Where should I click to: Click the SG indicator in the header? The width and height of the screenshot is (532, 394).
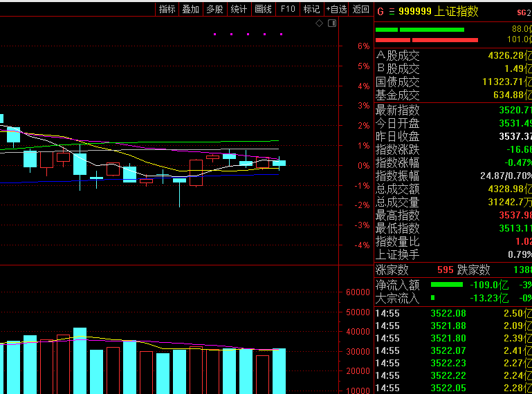[x=522, y=13]
